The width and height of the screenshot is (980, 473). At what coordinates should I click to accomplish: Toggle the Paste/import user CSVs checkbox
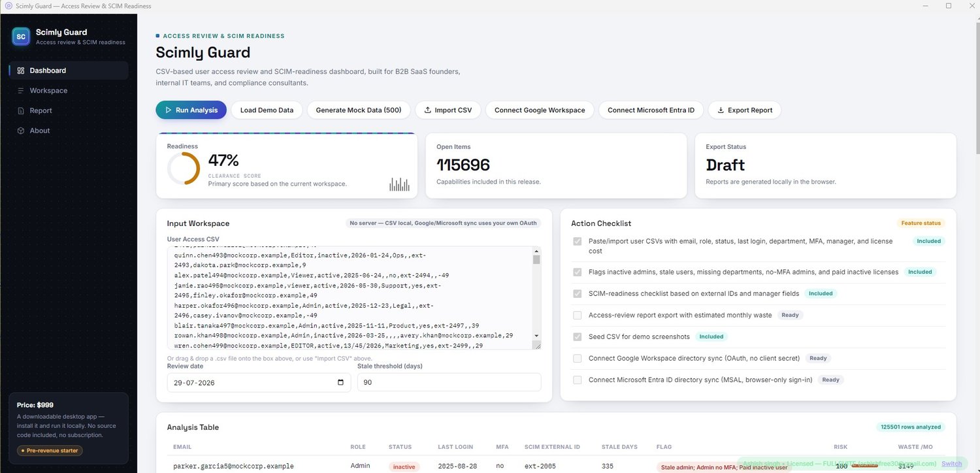(578, 241)
